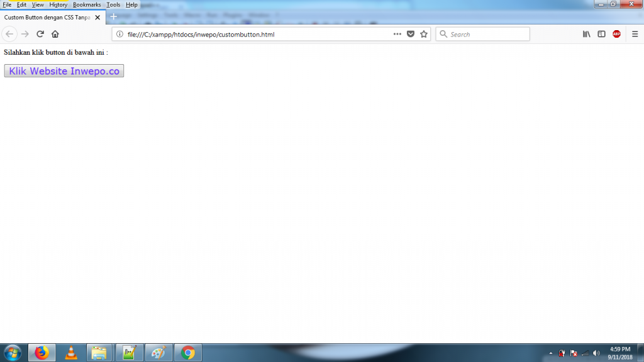644x362 pixels.
Task: Save page to Pocket
Action: coord(410,34)
